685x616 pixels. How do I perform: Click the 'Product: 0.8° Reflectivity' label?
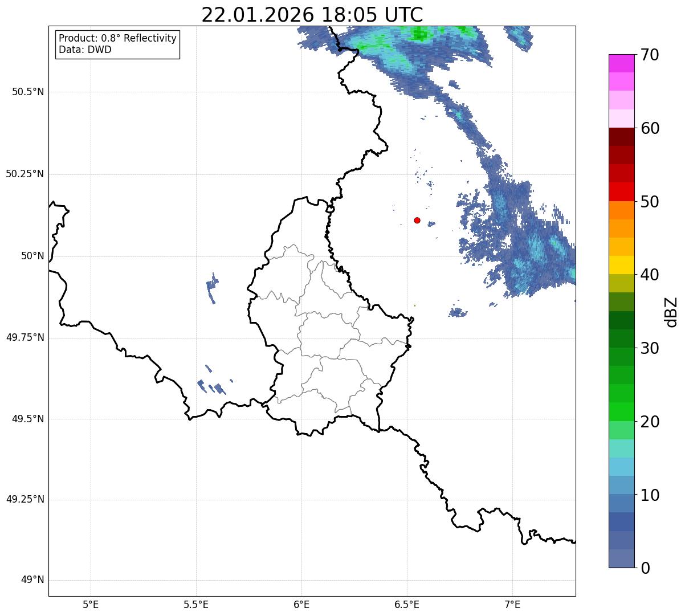(x=118, y=38)
